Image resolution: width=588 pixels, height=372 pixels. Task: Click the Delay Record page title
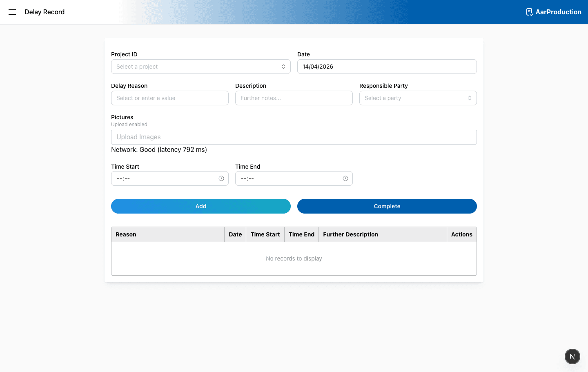pyautogui.click(x=45, y=12)
